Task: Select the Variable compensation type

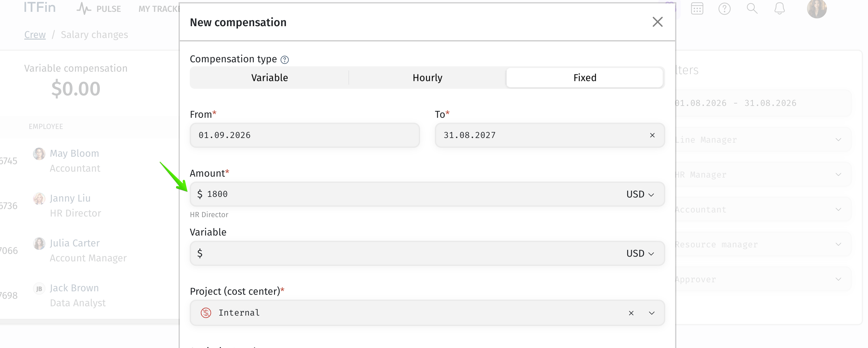Action: coord(269,78)
